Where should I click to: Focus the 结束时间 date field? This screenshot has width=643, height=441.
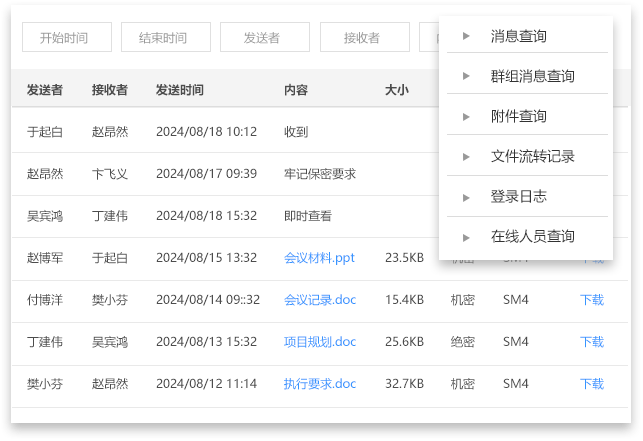tap(166, 38)
